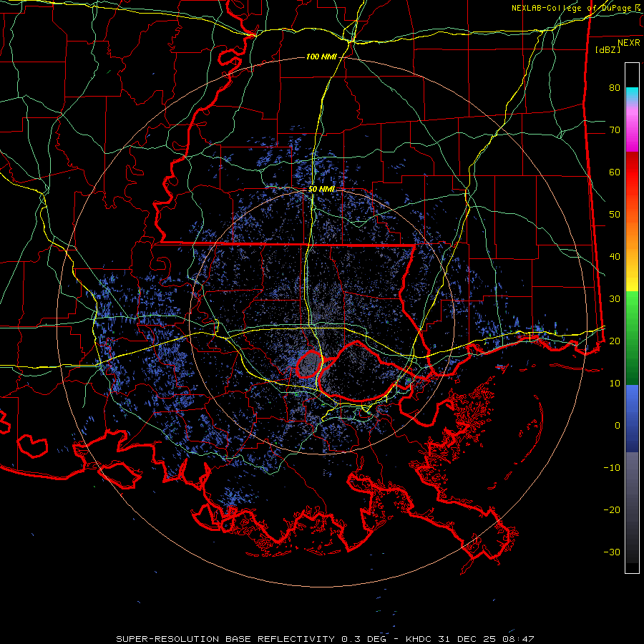Click the KHDC 31 DEC 25 08:47 timestamp
644x644 pixels.
click(470, 639)
